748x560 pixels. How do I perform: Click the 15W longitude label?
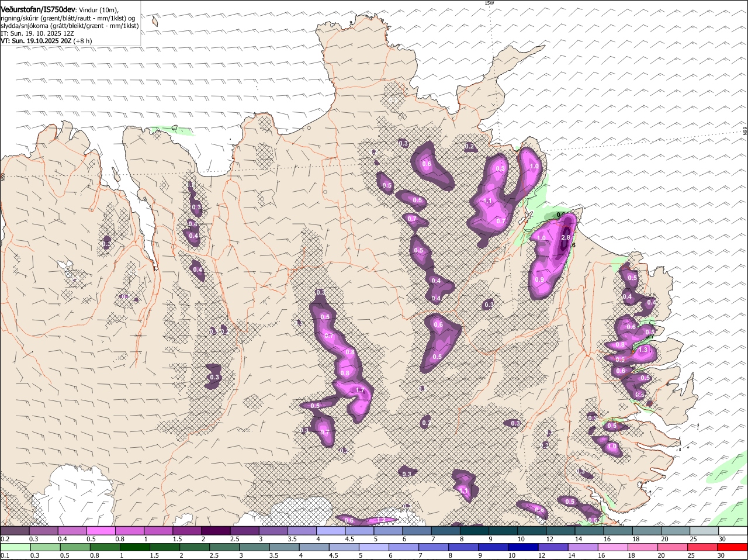coord(490,3)
